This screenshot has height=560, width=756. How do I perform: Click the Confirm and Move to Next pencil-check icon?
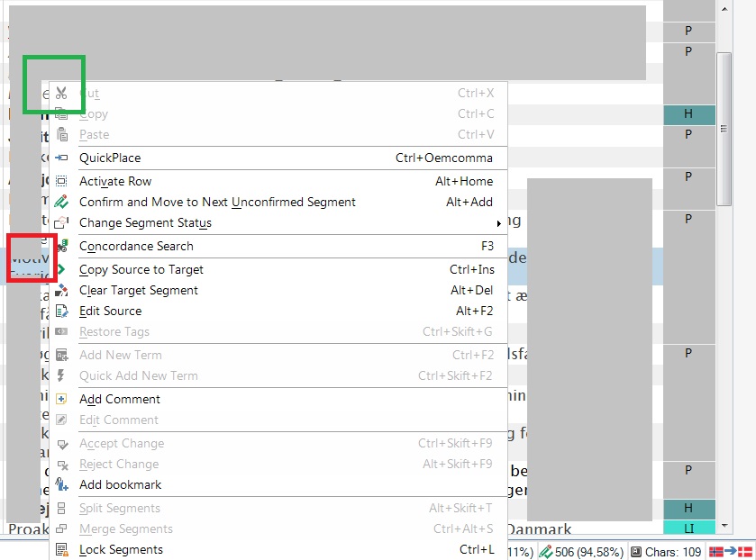pyautogui.click(x=61, y=202)
